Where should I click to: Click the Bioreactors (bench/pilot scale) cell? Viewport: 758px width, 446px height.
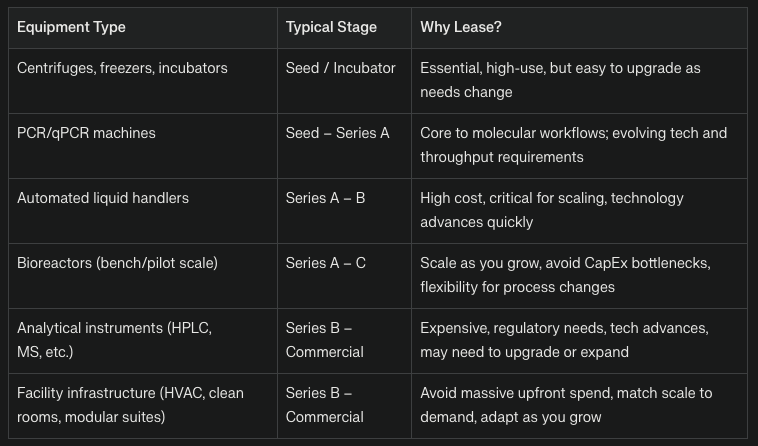(x=143, y=276)
